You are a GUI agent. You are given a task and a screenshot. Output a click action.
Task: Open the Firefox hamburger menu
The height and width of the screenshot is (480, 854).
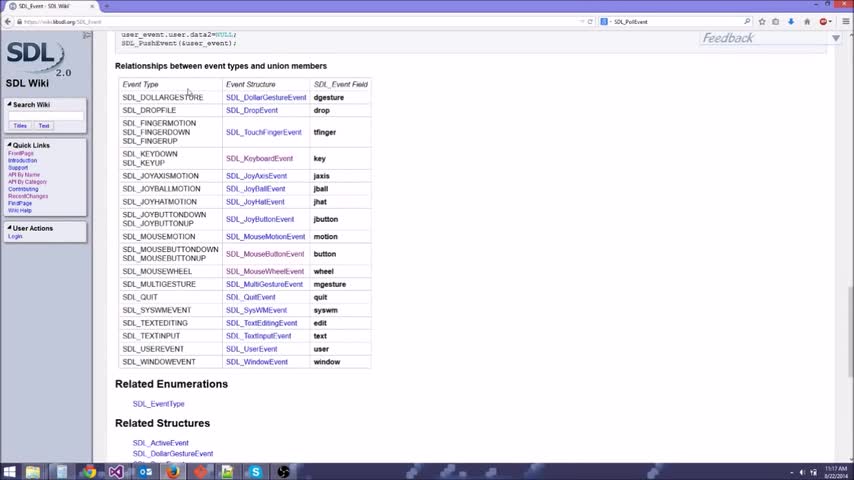[x=846, y=22]
